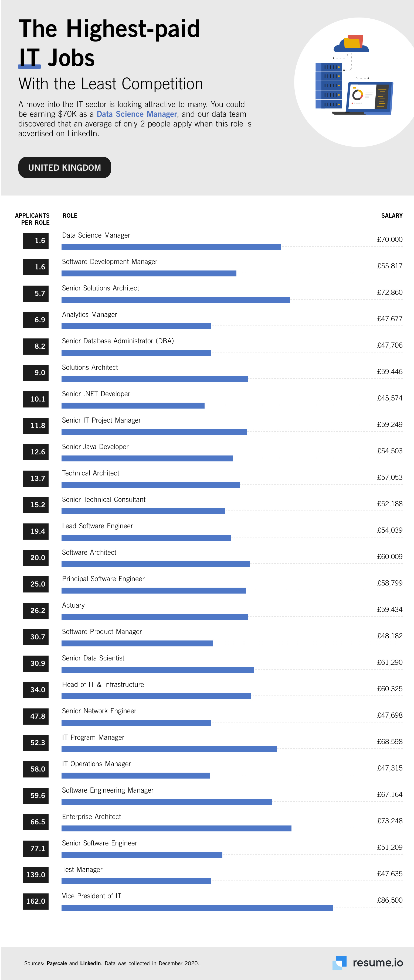Viewport: 414px width, 980px height.
Task: Select the 139.0 applicants badge
Action: coord(35,875)
